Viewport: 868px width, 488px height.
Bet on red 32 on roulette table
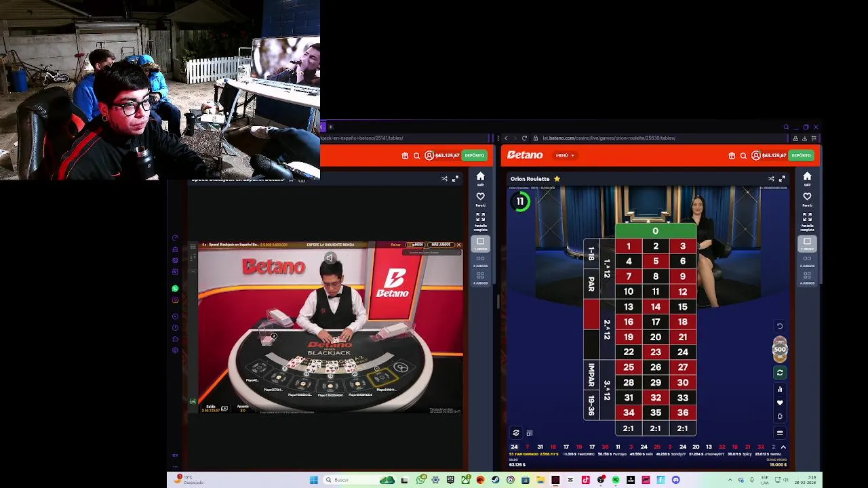pos(656,398)
